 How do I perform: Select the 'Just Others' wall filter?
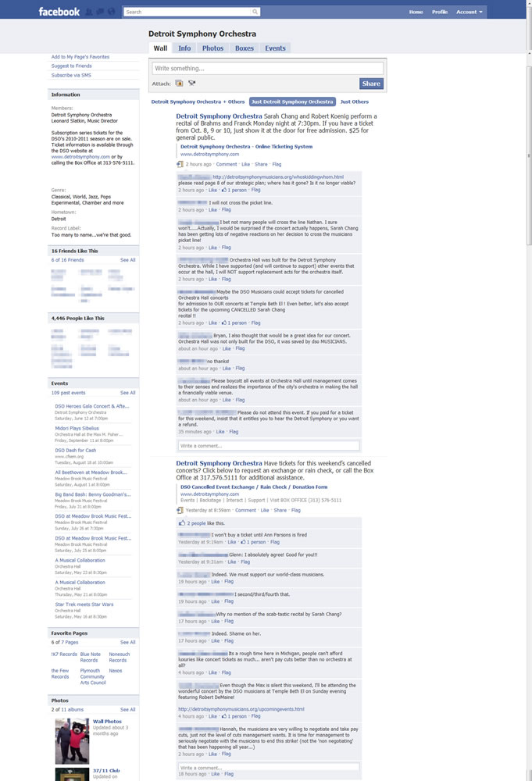354,102
